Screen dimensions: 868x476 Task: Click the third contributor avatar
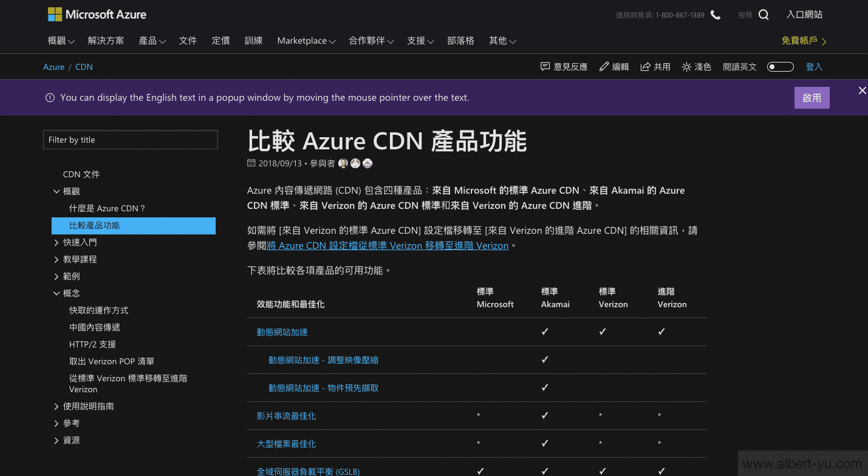(367, 163)
